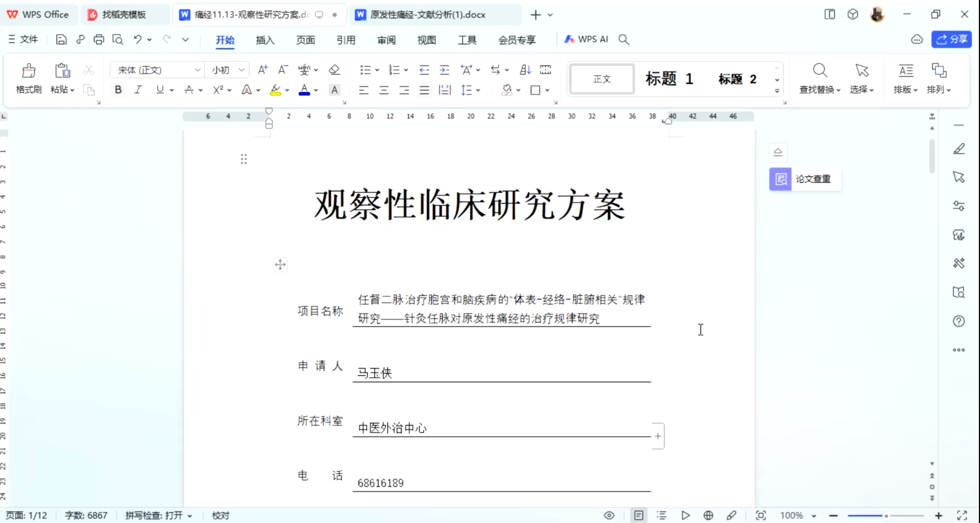Toggle eye protection mode in status bar
The image size is (980, 523).
tap(609, 515)
